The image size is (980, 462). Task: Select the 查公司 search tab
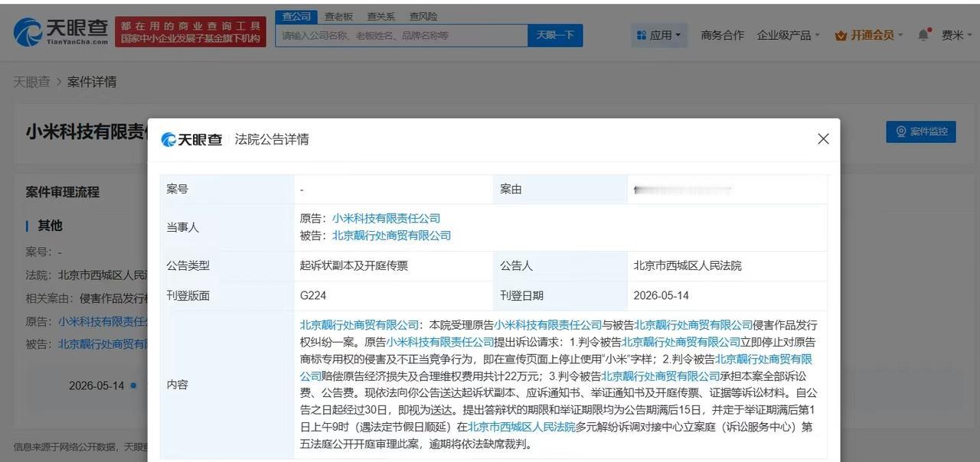point(296,16)
